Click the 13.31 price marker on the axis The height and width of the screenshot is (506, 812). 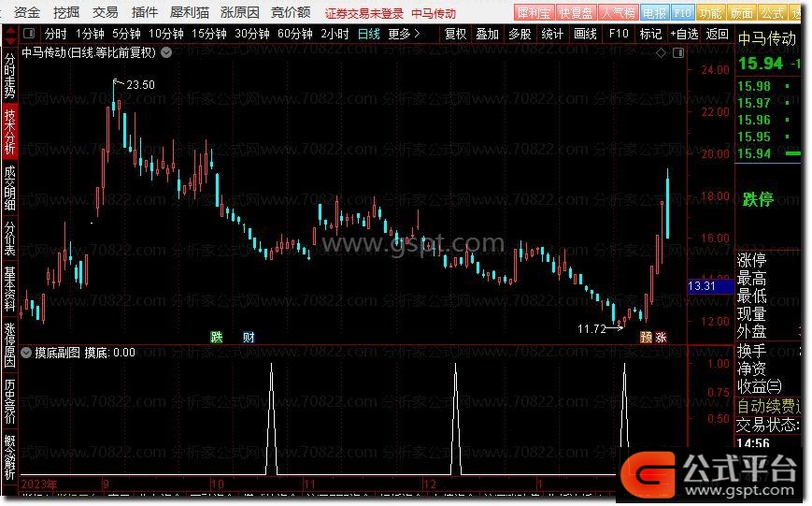(710, 286)
